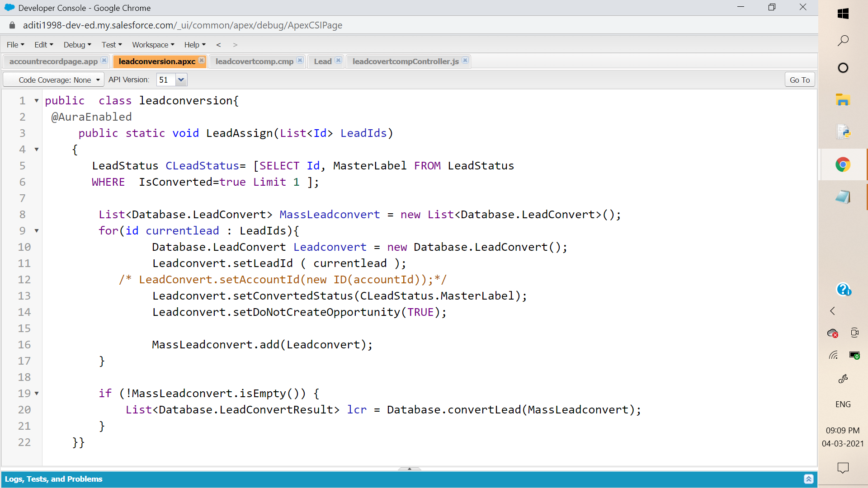Image resolution: width=868 pixels, height=488 pixels.
Task: Expand the API Version selector
Action: (181, 79)
